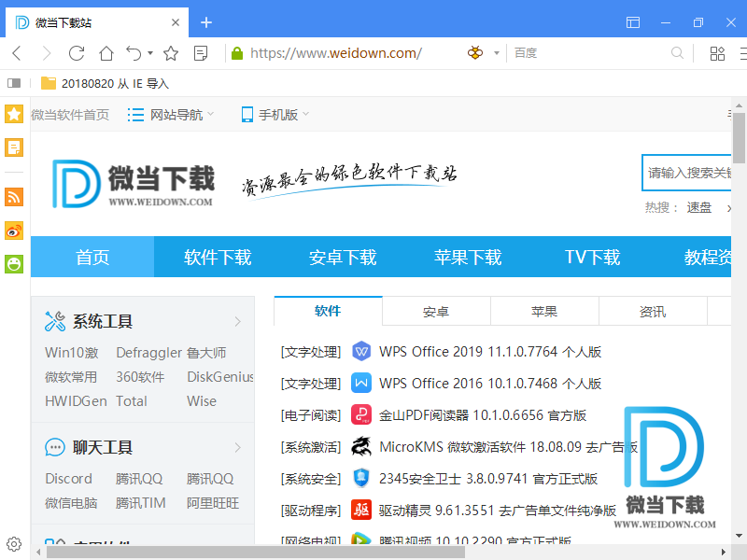Click the 聊天工具 chat bubble icon

pyautogui.click(x=55, y=447)
